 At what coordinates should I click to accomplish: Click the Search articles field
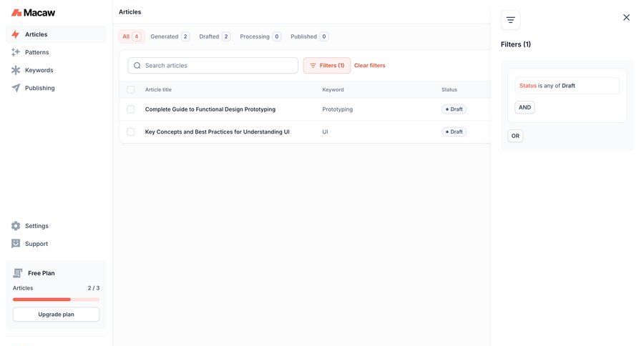point(213,66)
